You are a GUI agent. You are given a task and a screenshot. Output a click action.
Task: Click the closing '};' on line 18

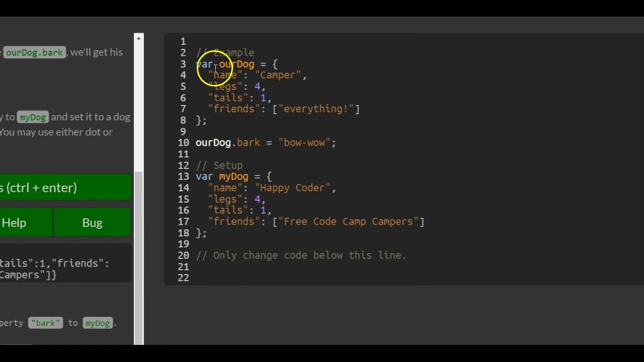pos(201,233)
